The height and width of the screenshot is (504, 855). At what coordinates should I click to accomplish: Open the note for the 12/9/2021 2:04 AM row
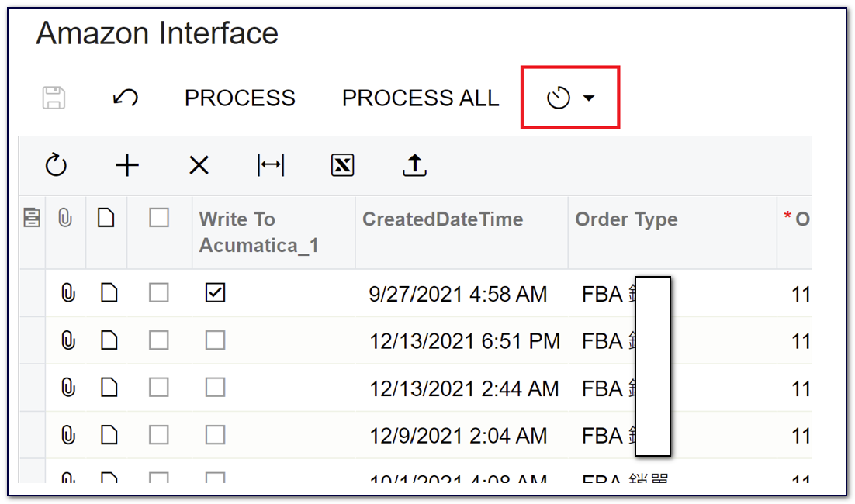tap(109, 435)
